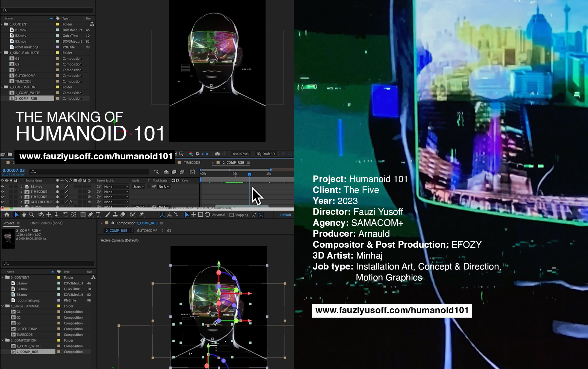Image resolution: width=588 pixels, height=369 pixels.
Task: Collapse 2_COMPOSITION folder in upper Project panel
Action: (2, 87)
